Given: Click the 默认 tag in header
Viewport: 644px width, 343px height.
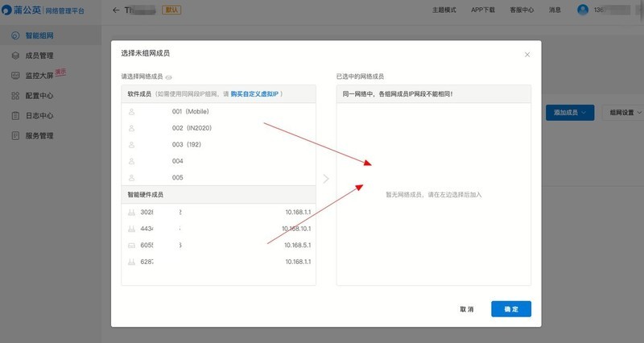Looking at the screenshot, I should [171, 10].
